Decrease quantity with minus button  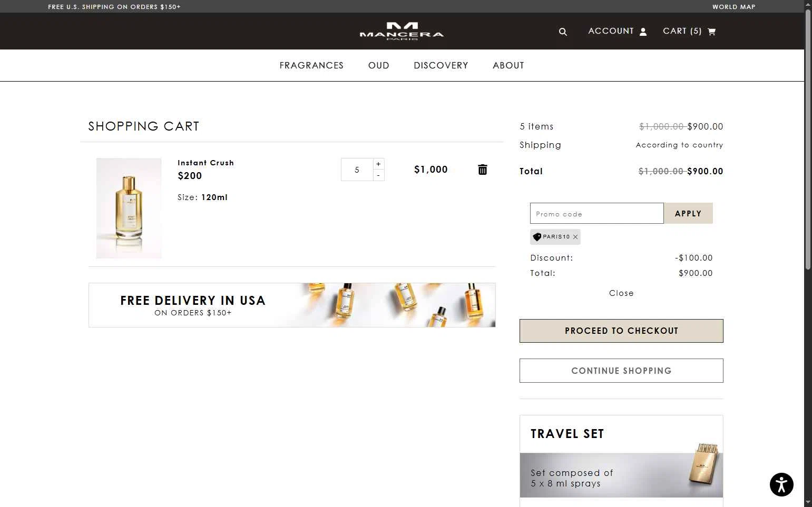point(378,175)
